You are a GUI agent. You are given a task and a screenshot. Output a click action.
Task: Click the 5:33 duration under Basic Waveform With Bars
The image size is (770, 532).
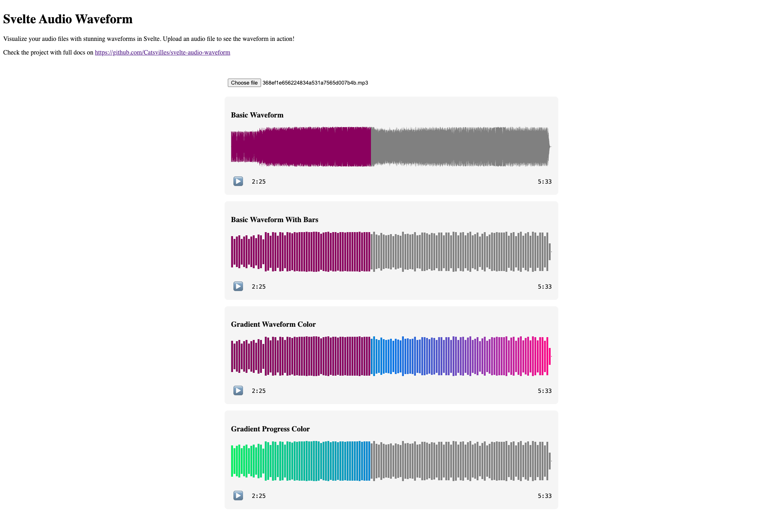[x=544, y=287]
